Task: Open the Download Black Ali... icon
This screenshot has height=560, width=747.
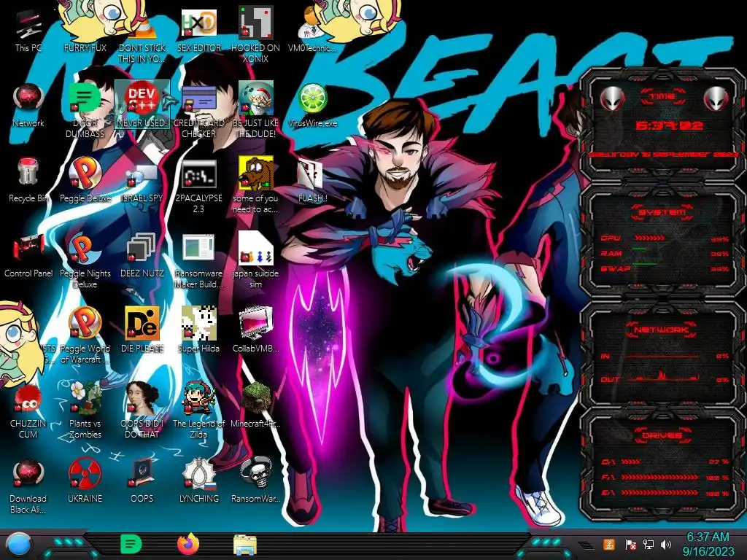Action: tap(28, 486)
